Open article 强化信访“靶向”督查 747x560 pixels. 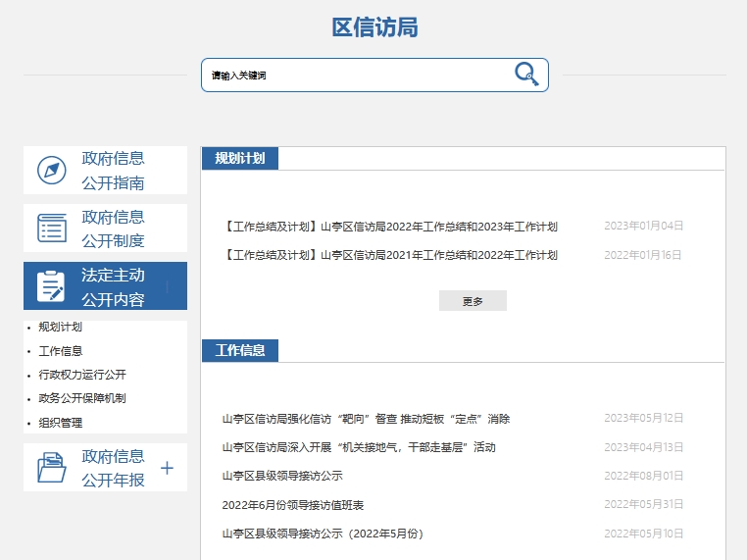366,419
